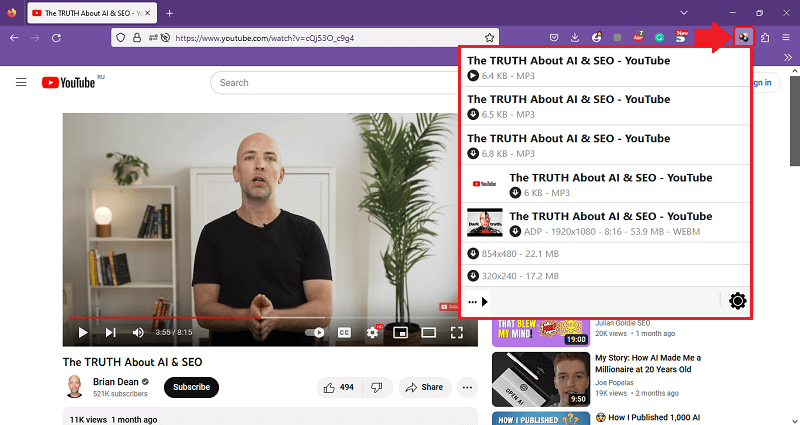Seek on the video progress bar

pos(270,317)
